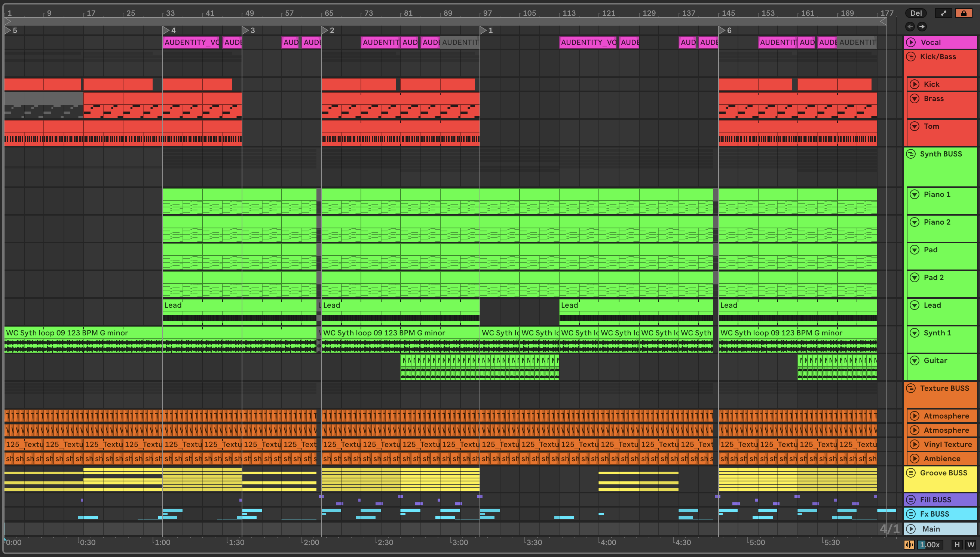Unfold the Vinyl Texture track

914,444
